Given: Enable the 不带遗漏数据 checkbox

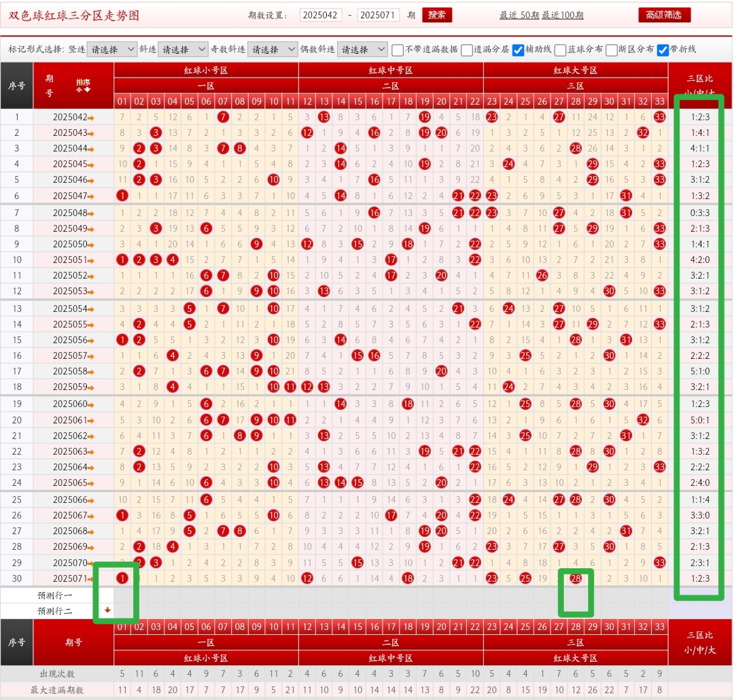Looking at the screenshot, I should tap(398, 50).
